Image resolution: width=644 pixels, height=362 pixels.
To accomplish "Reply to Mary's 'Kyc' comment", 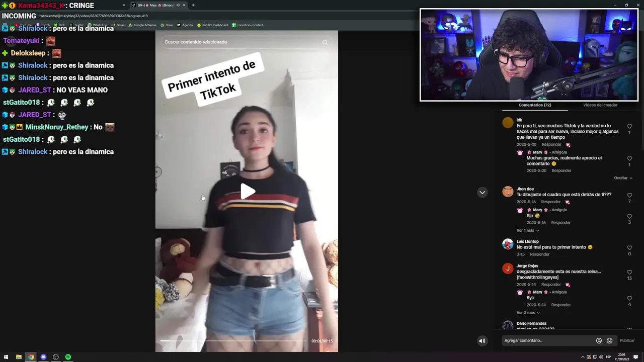I will [x=561, y=305].
